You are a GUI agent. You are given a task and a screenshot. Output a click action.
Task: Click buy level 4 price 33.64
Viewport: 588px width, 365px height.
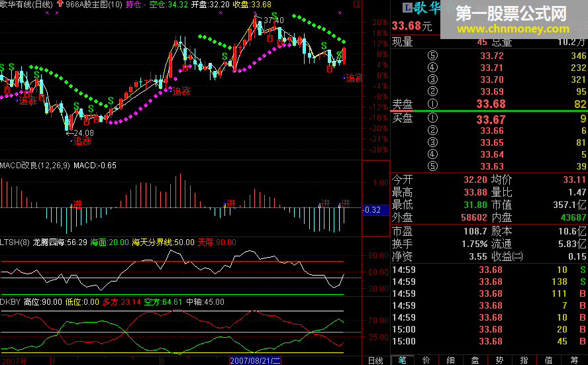[492, 154]
